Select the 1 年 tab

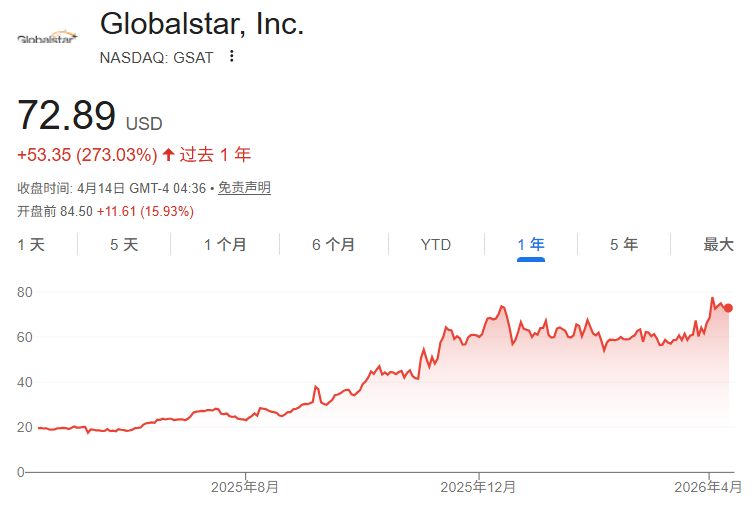click(531, 245)
